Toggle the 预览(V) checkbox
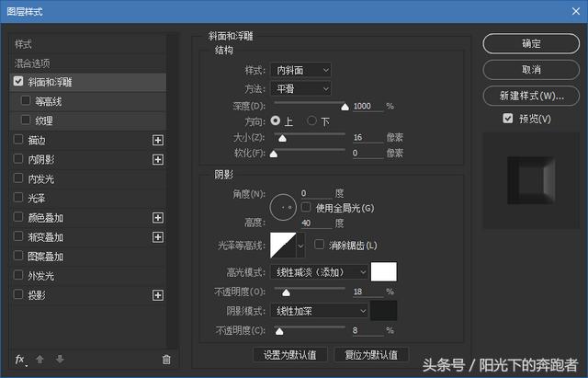 tap(508, 119)
